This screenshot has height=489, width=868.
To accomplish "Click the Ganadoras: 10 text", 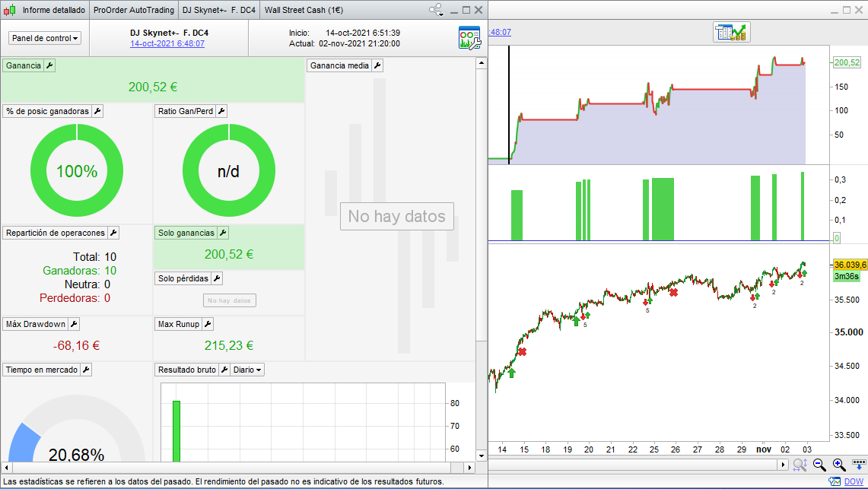I will (x=80, y=271).
